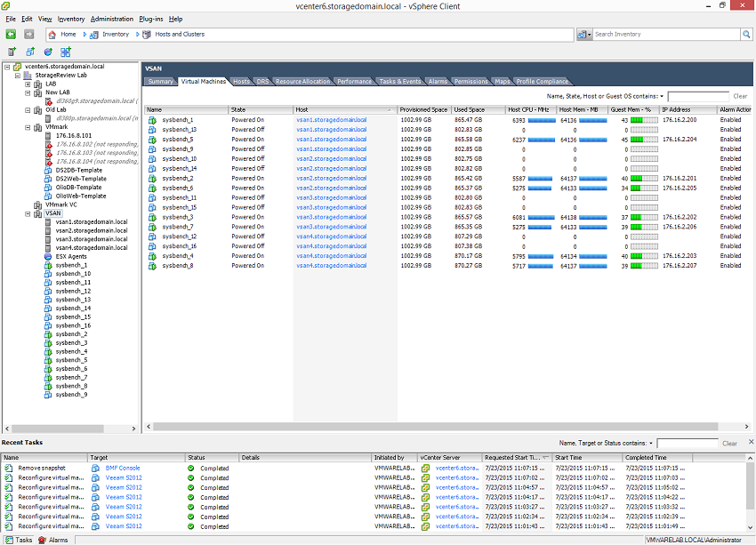The height and width of the screenshot is (545, 756).
Task: Click Clear button for VM filter
Action: click(x=740, y=96)
